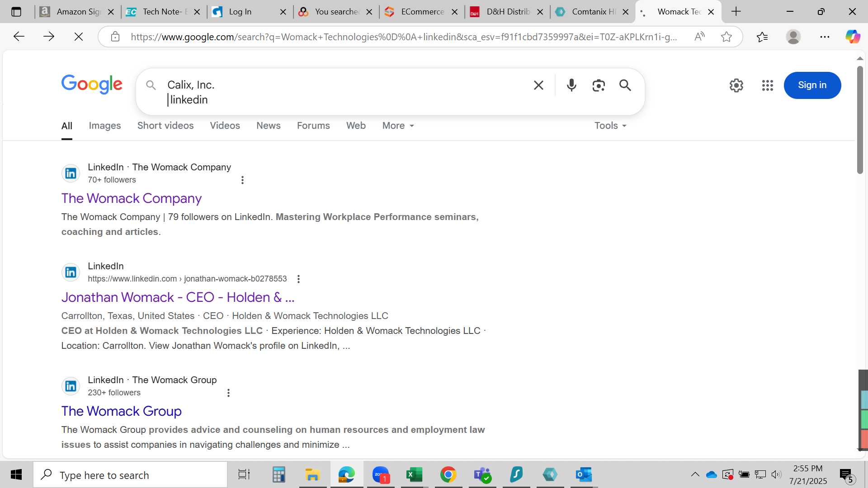868x488 pixels.
Task: Open the Google apps grid
Action: (x=768, y=85)
